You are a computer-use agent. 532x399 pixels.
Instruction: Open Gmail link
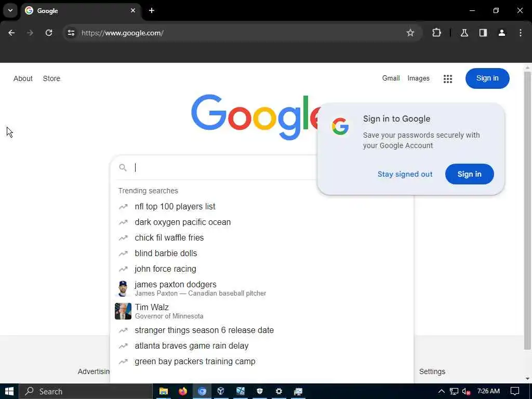point(391,78)
